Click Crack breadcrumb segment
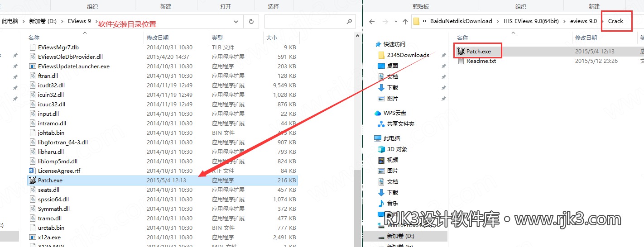The width and height of the screenshot is (644, 247). pos(616,21)
